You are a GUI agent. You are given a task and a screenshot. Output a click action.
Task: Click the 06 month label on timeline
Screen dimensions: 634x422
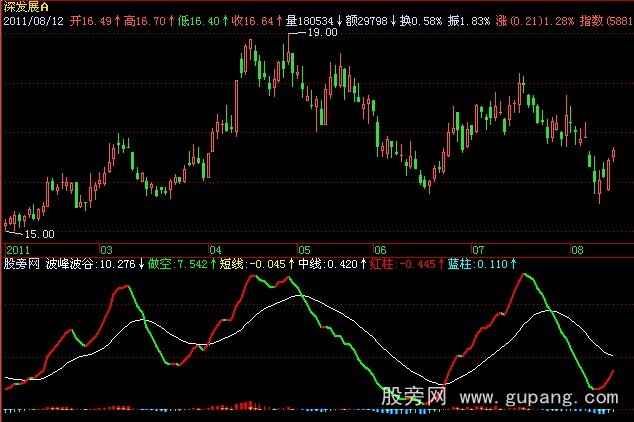pos(380,249)
